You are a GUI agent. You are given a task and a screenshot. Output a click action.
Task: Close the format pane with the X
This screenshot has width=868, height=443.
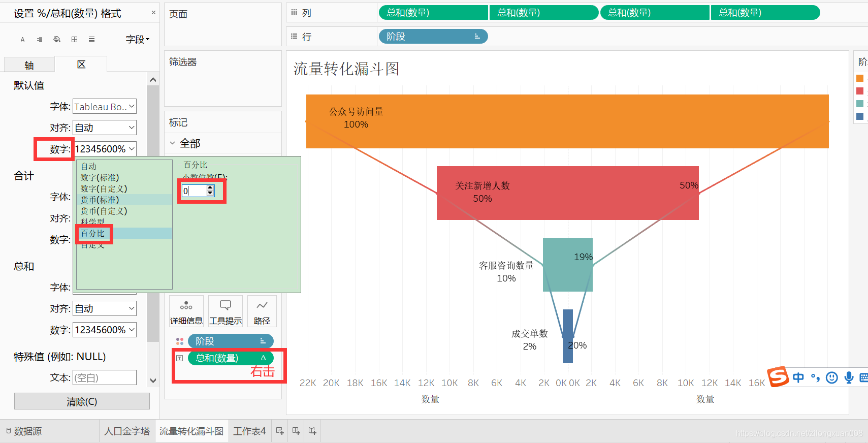pyautogui.click(x=153, y=13)
